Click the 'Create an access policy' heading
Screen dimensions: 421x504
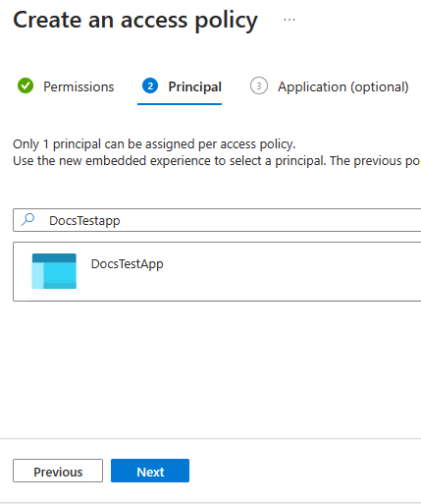coord(135,21)
